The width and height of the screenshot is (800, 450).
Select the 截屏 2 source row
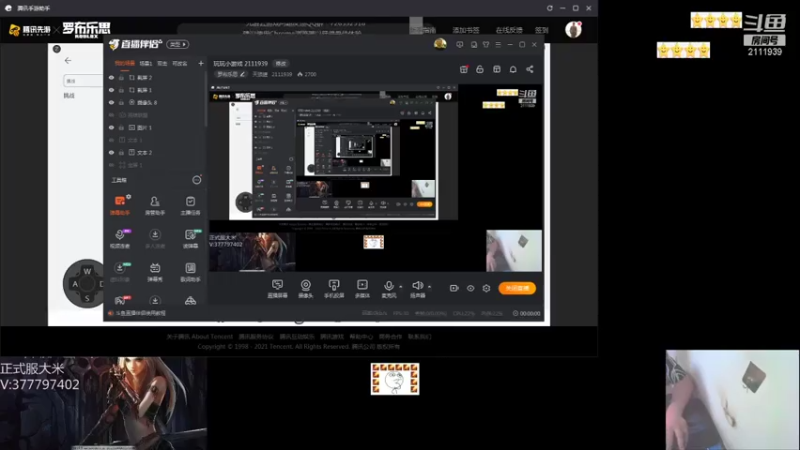tap(156, 78)
